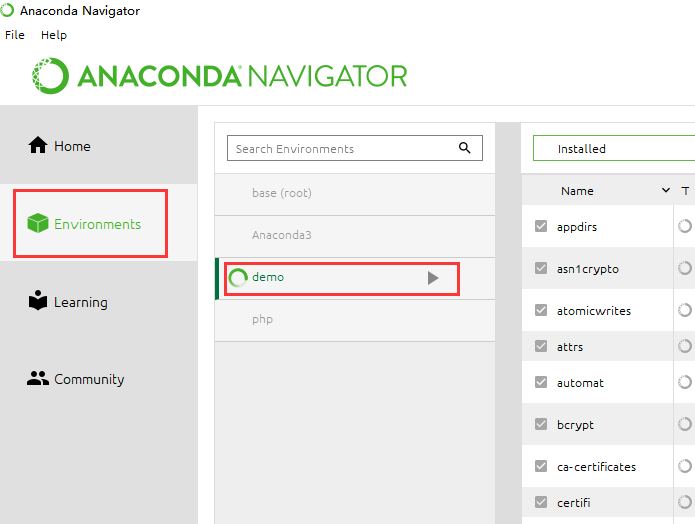Click the status circle for appdirs
The image size is (695, 524).
pyautogui.click(x=684, y=226)
